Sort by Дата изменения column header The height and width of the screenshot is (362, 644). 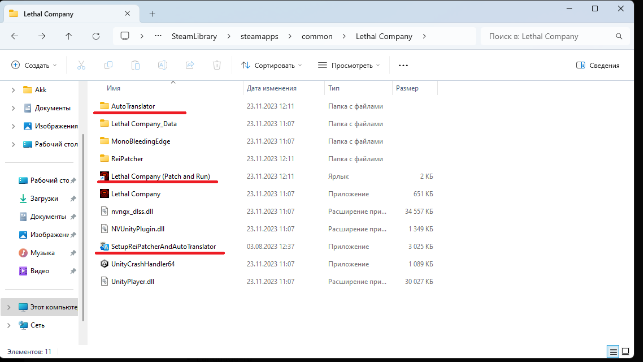pos(272,88)
